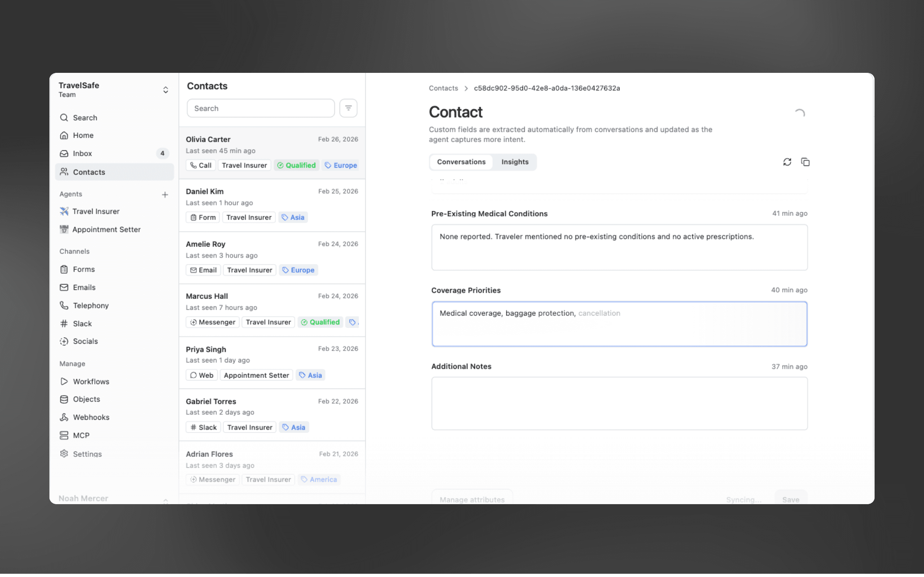924x577 pixels.
Task: Open the Slack channel settings
Action: click(x=82, y=323)
